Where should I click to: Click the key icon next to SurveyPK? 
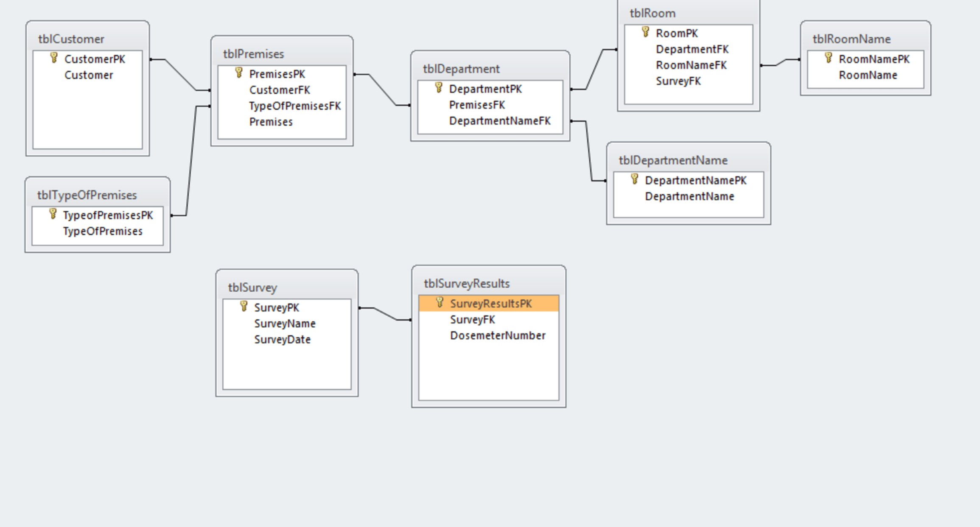pos(244,307)
